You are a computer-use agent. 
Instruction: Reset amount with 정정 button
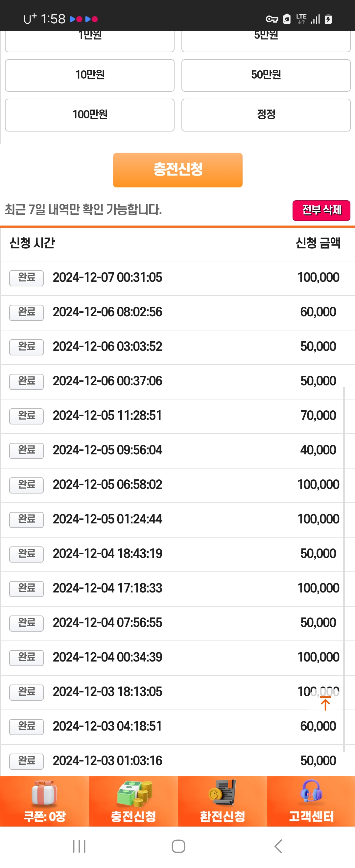click(x=266, y=115)
